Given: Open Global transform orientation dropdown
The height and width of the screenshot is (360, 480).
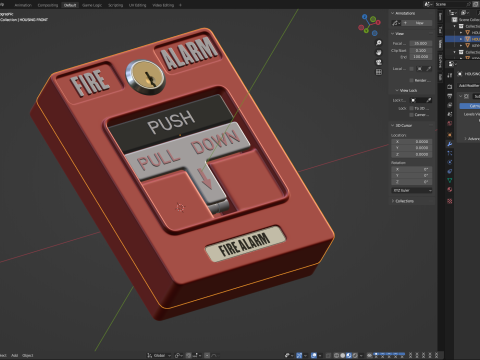Looking at the screenshot, I should click(159, 355).
